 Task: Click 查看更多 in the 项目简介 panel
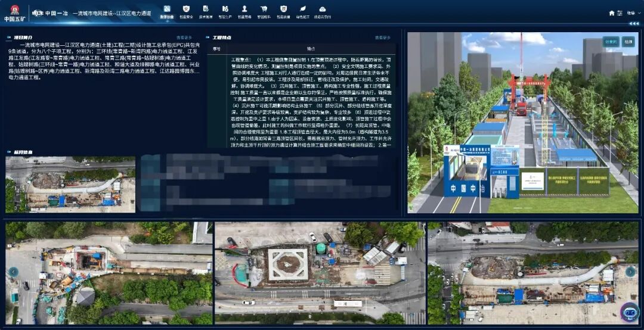(183, 38)
